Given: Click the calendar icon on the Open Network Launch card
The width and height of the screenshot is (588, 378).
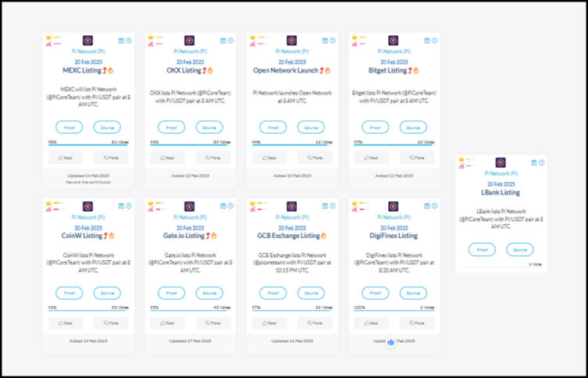Looking at the screenshot, I should (x=325, y=41).
